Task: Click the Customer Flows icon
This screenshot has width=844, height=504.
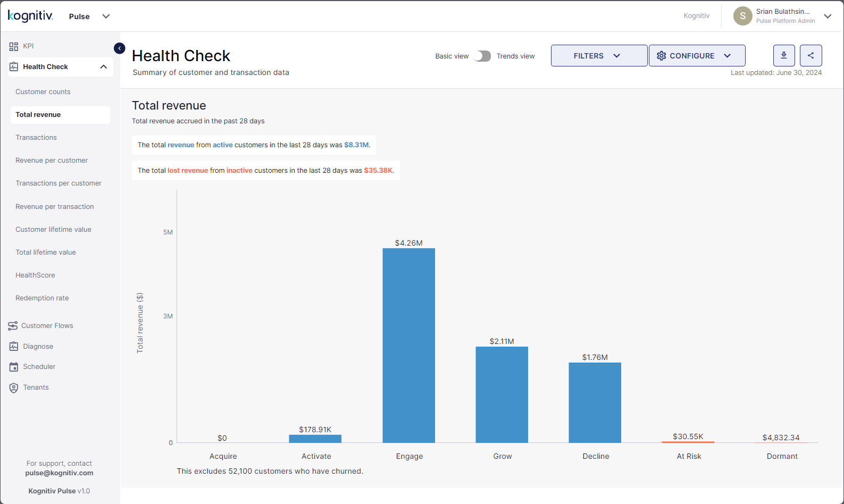Action: point(13,326)
